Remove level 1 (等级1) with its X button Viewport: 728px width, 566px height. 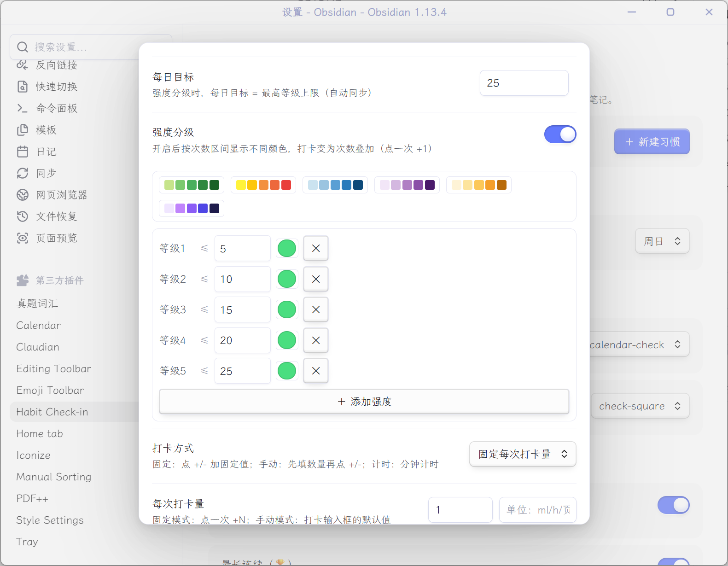coord(316,248)
